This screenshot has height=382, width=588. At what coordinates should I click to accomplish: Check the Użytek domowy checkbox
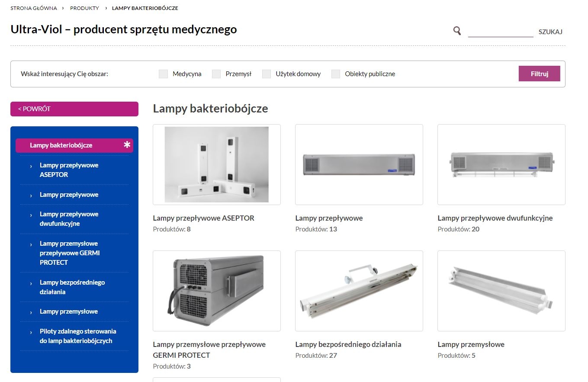267,74
